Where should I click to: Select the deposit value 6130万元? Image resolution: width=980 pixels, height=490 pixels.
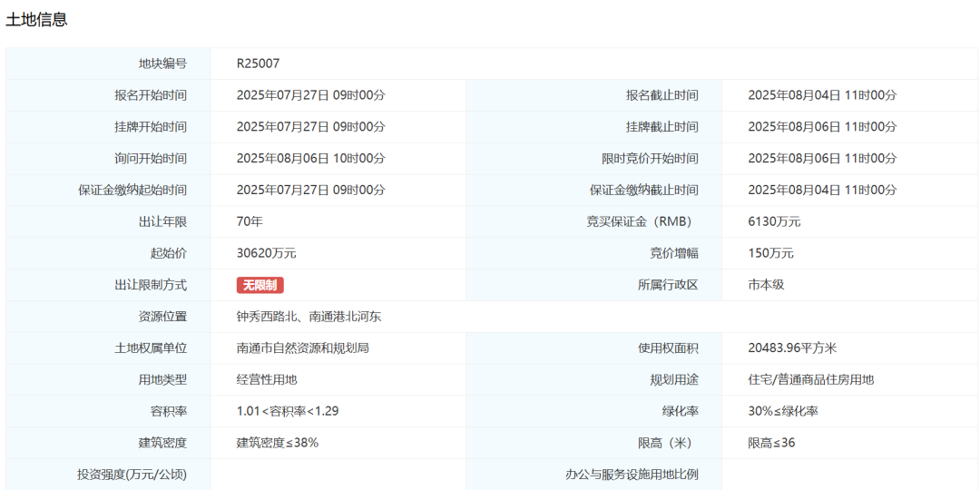click(774, 222)
